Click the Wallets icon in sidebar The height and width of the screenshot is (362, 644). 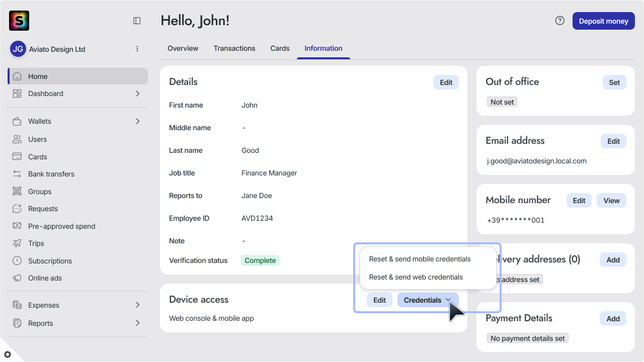pyautogui.click(x=17, y=121)
